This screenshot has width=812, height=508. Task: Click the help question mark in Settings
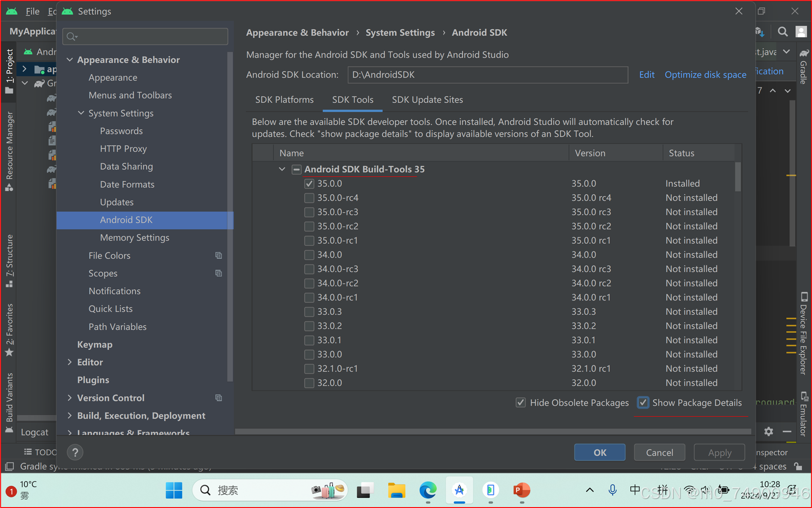75,452
